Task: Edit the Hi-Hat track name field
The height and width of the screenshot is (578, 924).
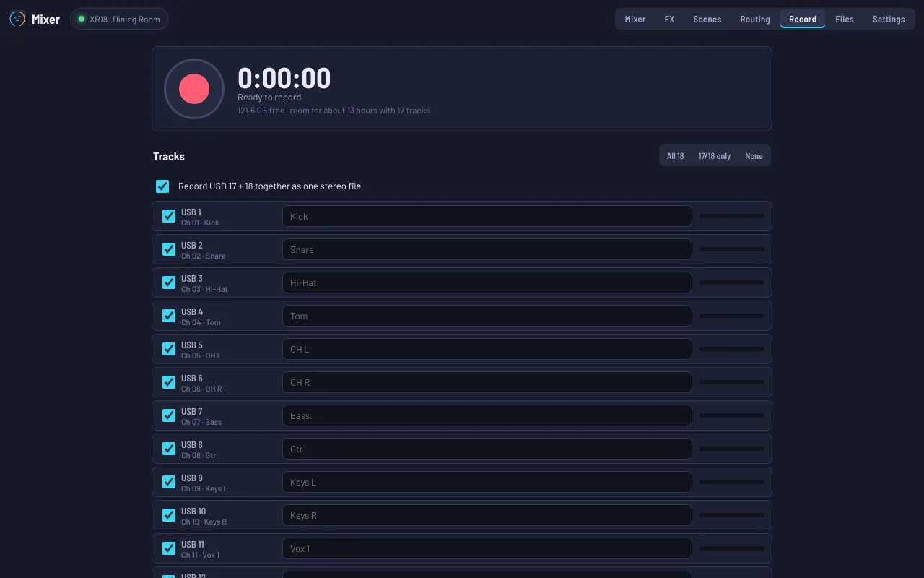Action: 487,282
